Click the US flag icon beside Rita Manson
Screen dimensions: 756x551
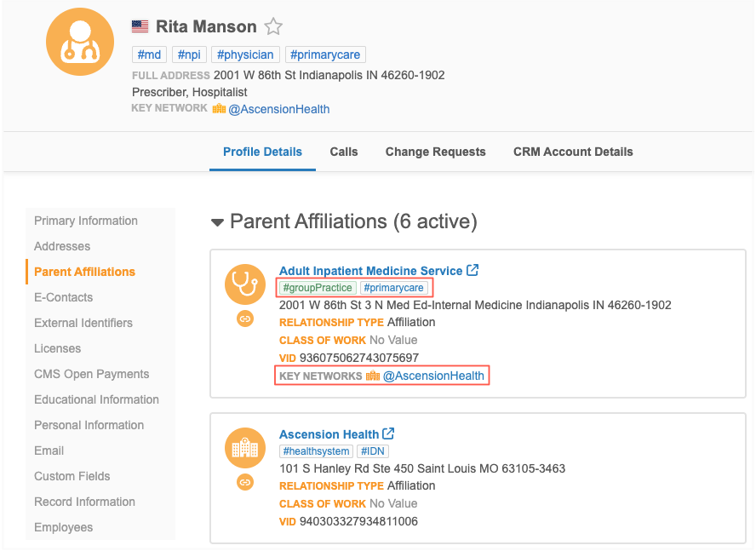click(x=140, y=26)
